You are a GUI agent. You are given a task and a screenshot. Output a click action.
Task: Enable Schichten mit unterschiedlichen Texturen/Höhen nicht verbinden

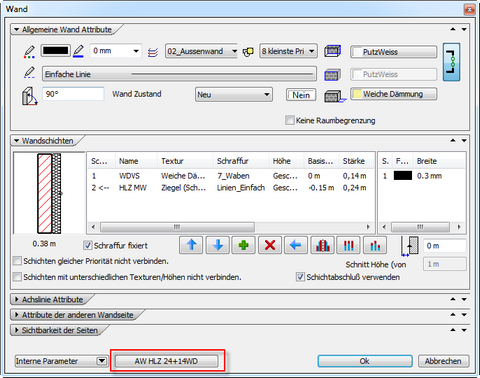pos(17,277)
